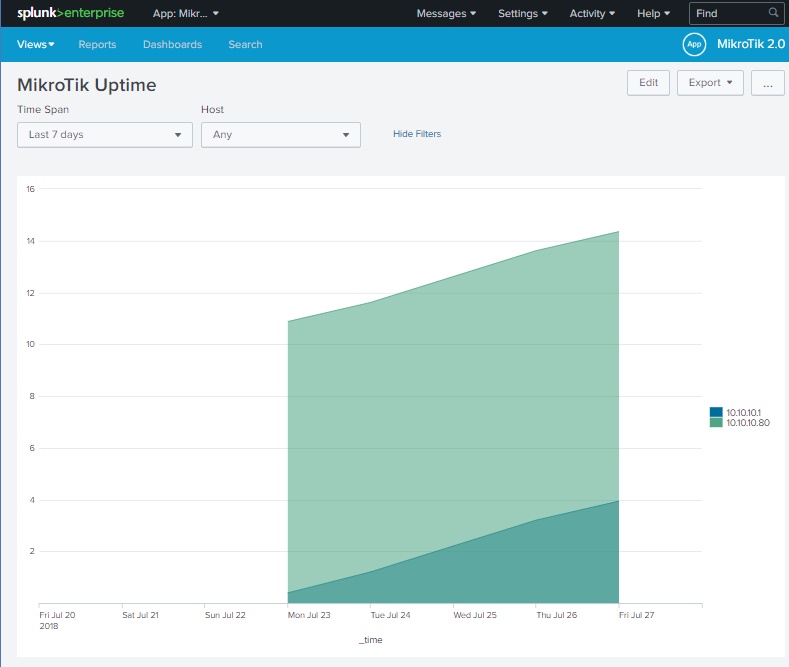Open the Help menu
This screenshot has height=667, width=789.
pyautogui.click(x=654, y=13)
